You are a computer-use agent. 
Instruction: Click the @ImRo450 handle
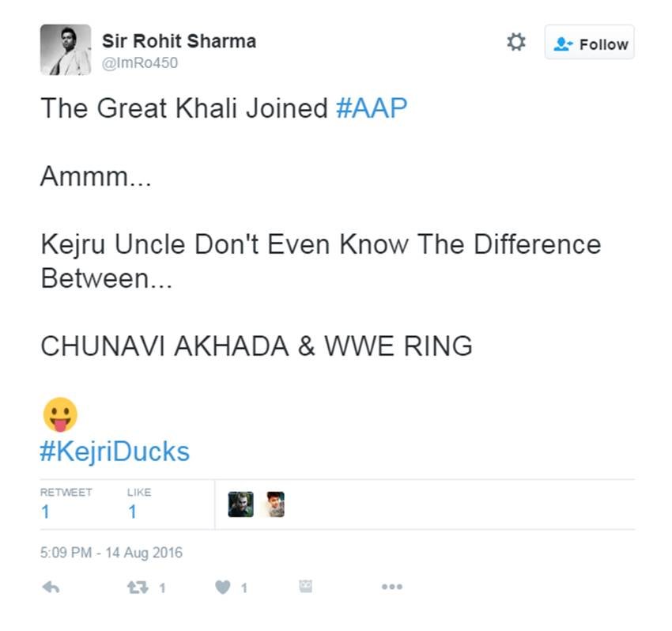click(x=140, y=63)
